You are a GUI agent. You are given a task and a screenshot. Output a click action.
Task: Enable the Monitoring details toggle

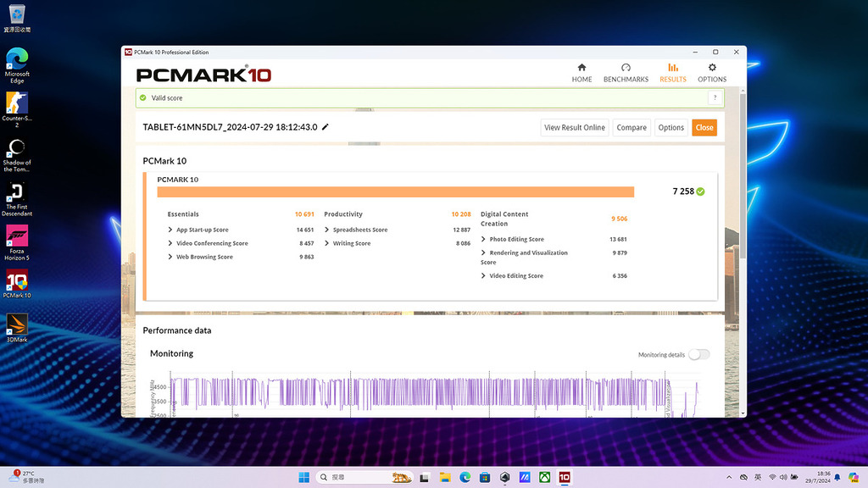(x=698, y=354)
